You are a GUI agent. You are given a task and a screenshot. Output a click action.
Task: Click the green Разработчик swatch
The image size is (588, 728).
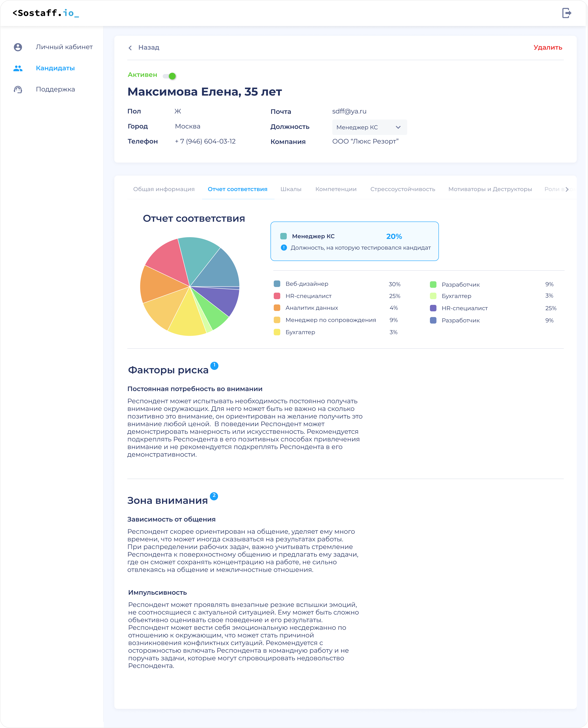click(x=433, y=285)
